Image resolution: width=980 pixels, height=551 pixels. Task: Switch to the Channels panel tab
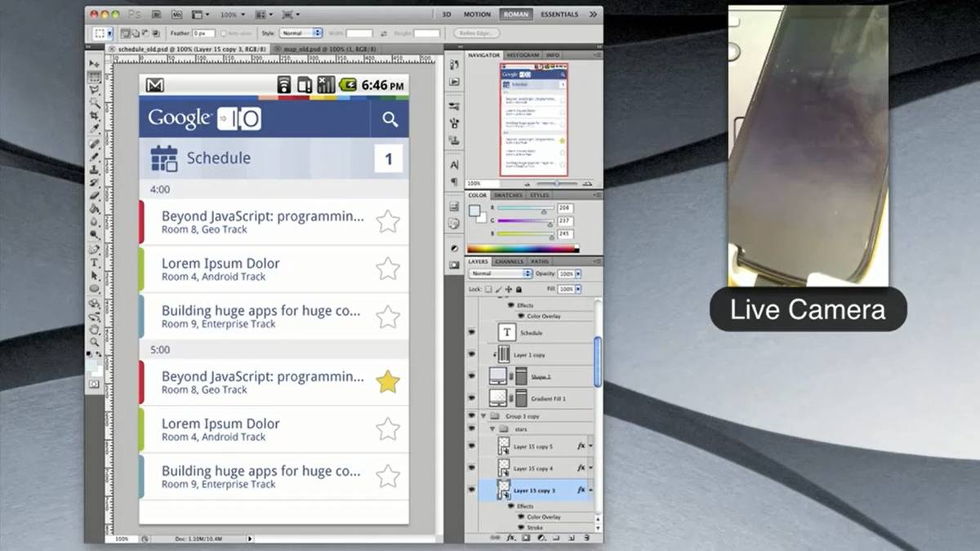(510, 261)
